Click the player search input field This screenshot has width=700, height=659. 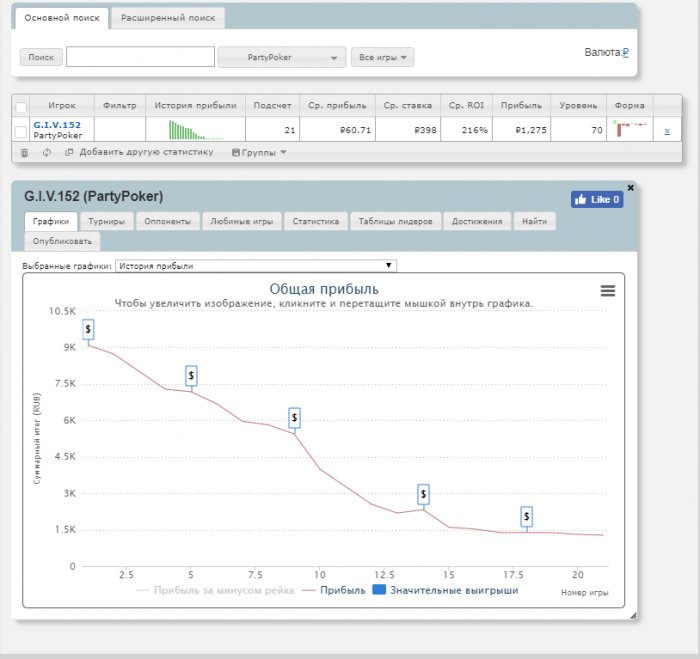(x=140, y=57)
